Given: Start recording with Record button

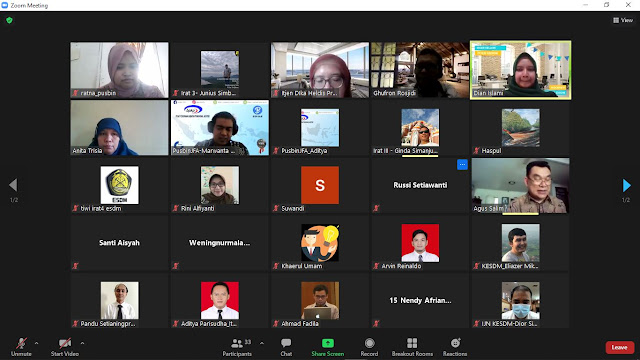Looking at the screenshot, I should [369, 347].
